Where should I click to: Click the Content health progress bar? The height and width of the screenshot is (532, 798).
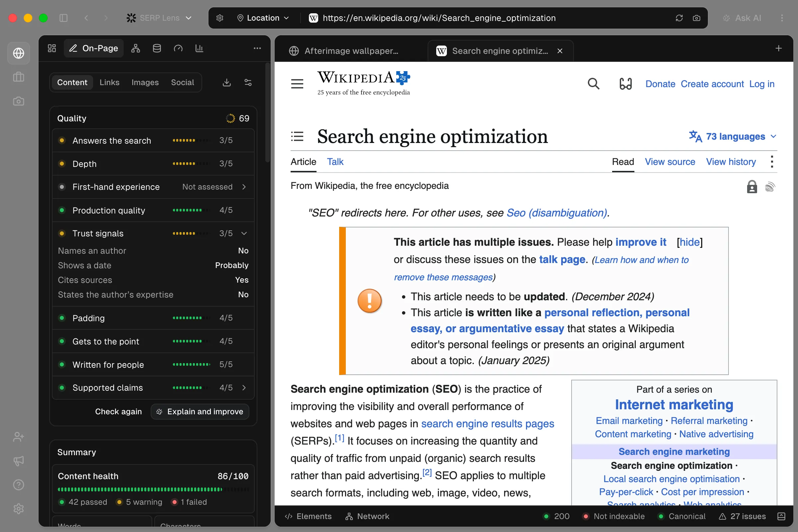pos(153,489)
